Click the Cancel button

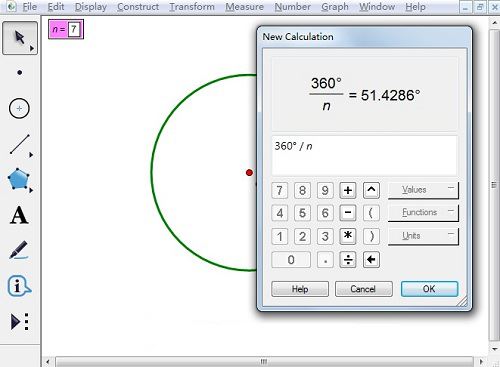(x=363, y=289)
